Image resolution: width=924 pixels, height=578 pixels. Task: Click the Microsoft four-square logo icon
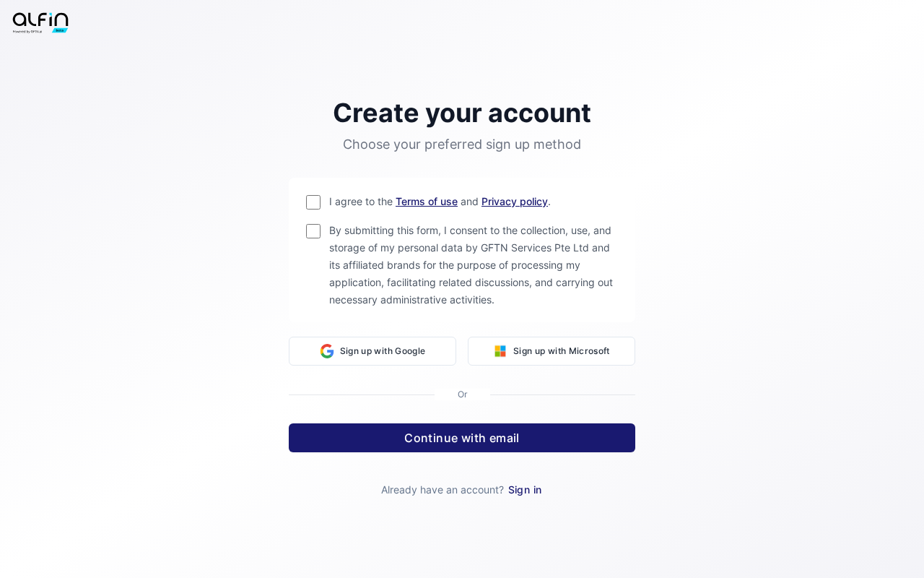tap(500, 351)
